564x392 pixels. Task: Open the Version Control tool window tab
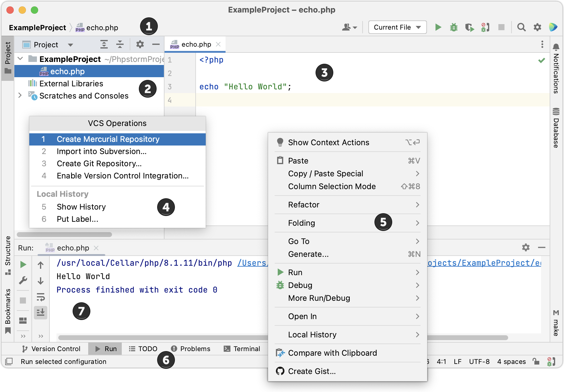51,349
